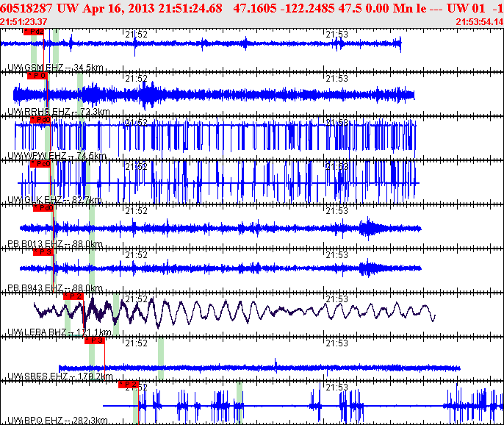
Task: Click the 21:52 time label on LEBA trace
Action: [x=137, y=299]
